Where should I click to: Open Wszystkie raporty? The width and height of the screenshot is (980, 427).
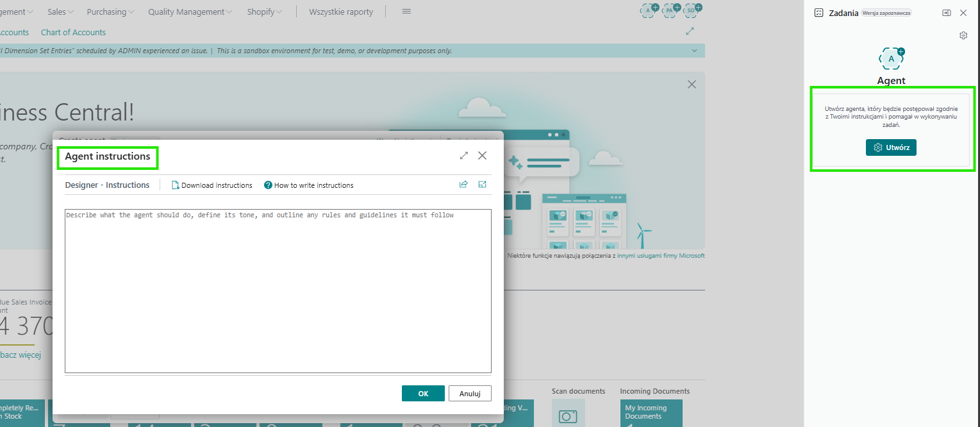coord(341,12)
